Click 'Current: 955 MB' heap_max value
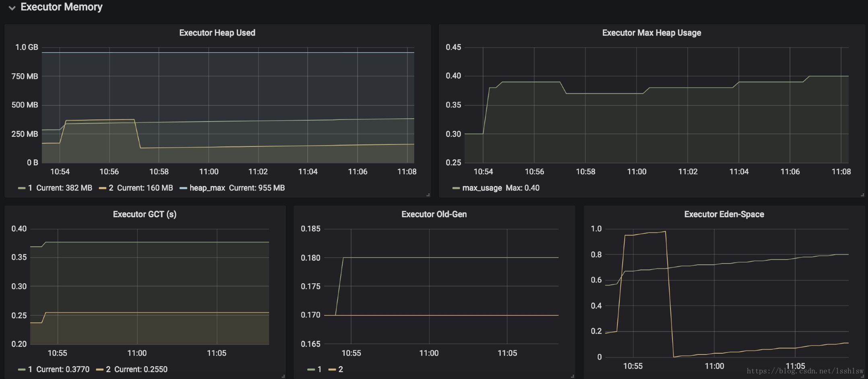 click(x=257, y=188)
